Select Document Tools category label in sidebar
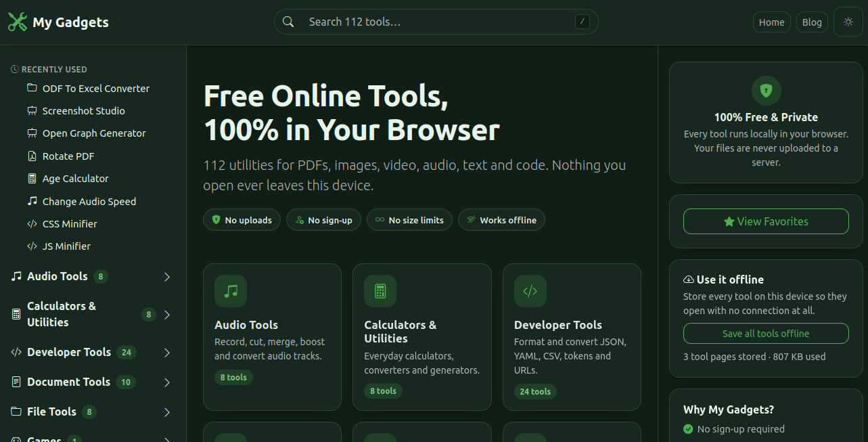 68,382
